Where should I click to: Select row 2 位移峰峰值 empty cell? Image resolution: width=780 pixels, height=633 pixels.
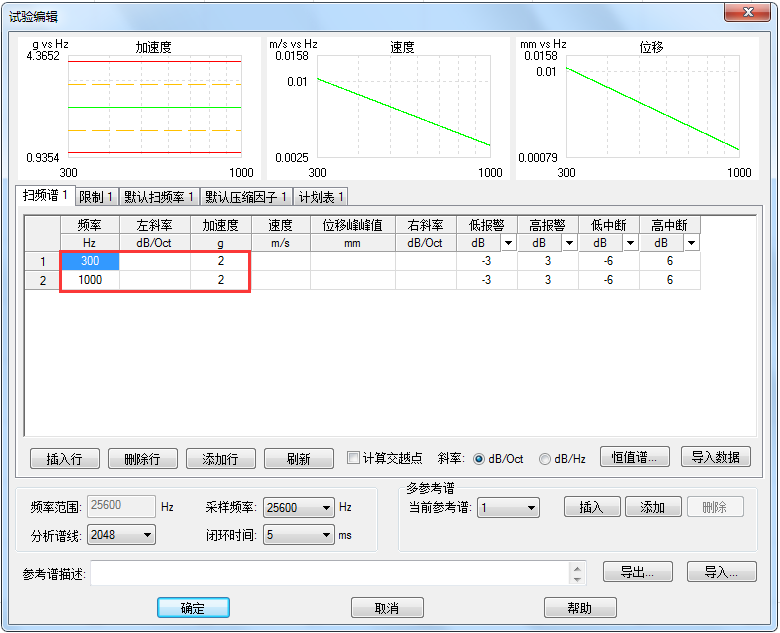pos(353,280)
